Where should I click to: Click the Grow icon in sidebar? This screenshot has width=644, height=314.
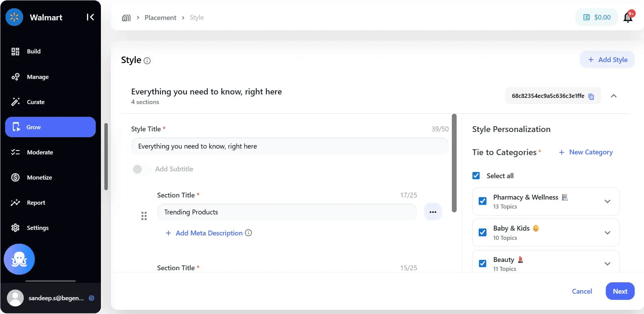(16, 127)
